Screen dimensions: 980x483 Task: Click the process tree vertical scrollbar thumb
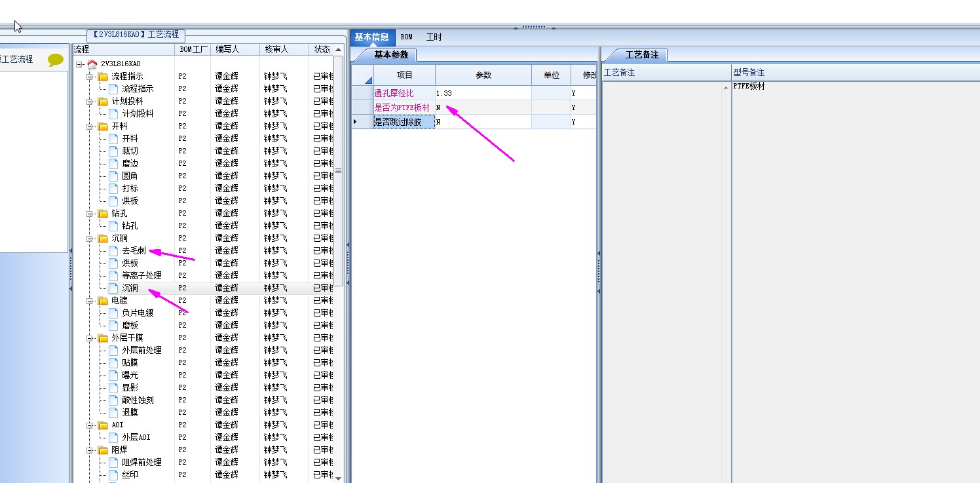coord(339,170)
